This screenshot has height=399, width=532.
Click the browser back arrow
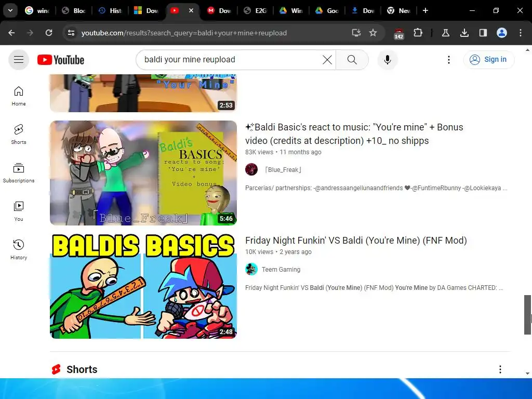[x=11, y=33]
